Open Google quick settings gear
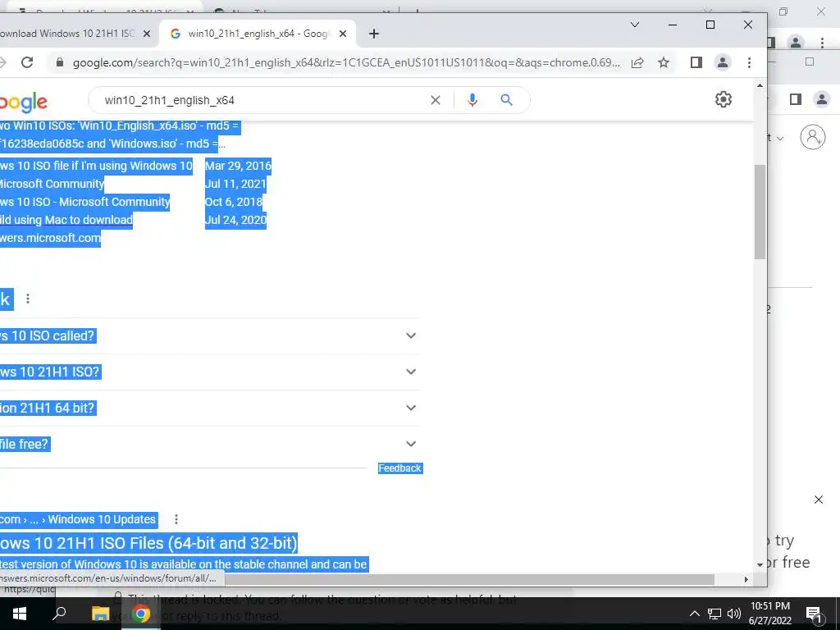The height and width of the screenshot is (630, 840). (x=724, y=99)
